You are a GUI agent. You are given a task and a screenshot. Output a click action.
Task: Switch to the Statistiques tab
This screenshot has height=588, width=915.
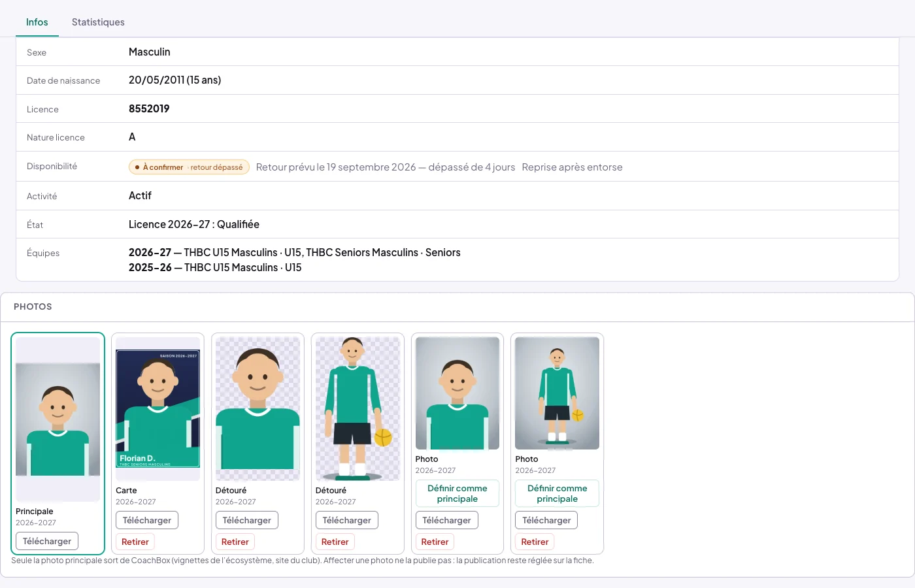[98, 22]
